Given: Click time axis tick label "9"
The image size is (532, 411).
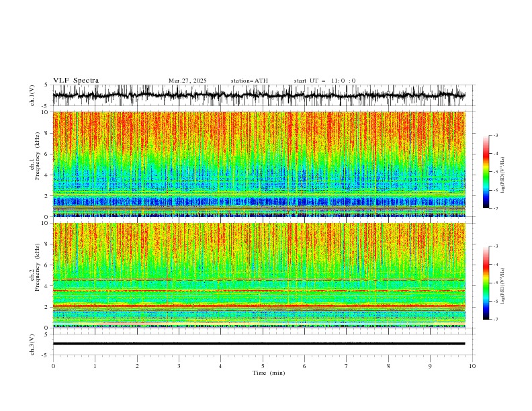Looking at the screenshot, I should click(x=430, y=366).
